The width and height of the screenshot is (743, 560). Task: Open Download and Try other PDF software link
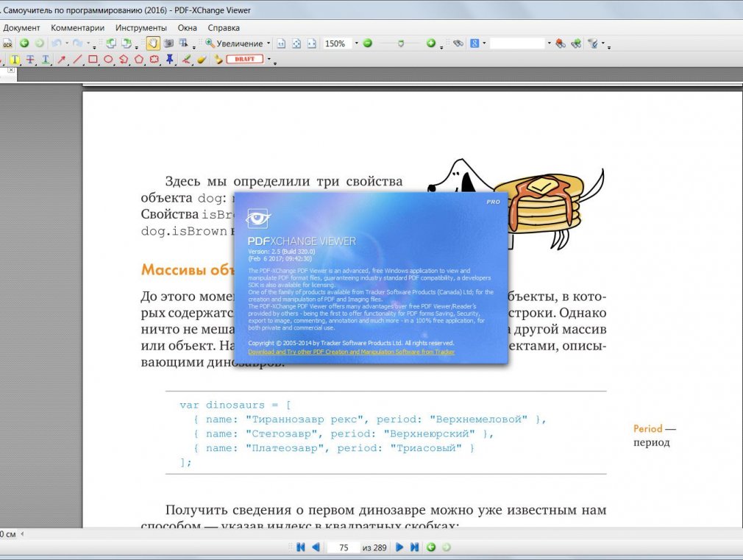[x=351, y=352]
